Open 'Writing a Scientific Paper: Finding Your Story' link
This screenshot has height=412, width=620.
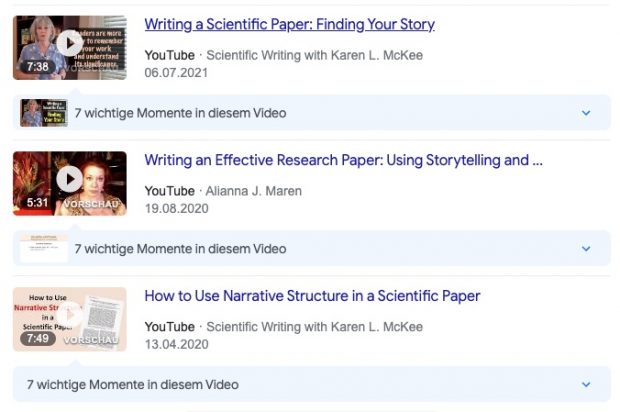coord(289,24)
